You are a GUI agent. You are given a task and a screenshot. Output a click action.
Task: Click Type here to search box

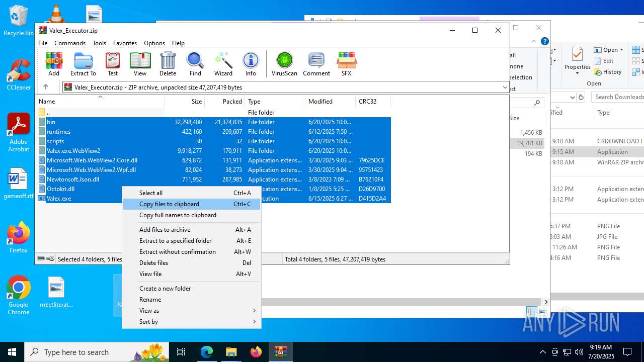[x=96, y=352]
